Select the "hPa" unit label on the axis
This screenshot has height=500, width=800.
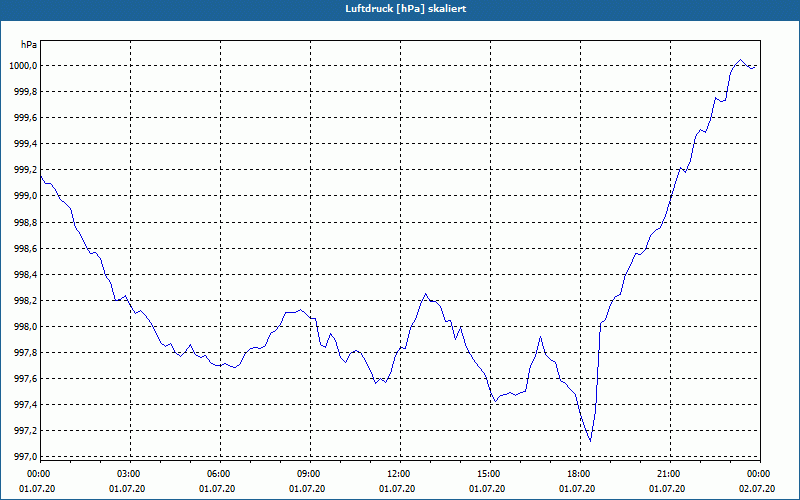click(x=29, y=45)
